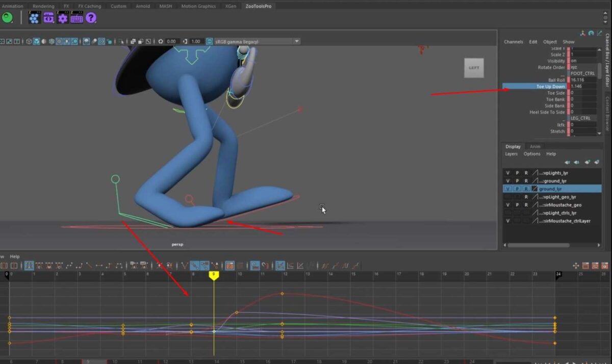Screen dimensions: 612x364
Task: Select the current time marker at frame 9
Action: pyautogui.click(x=213, y=275)
